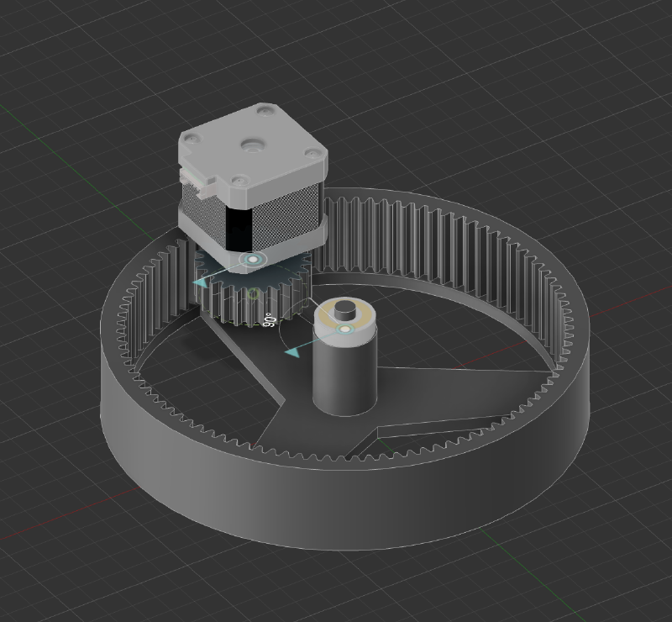Viewport: 672px width, 622px height.
Task: Click the 90° angle readout
Action: tap(269, 319)
